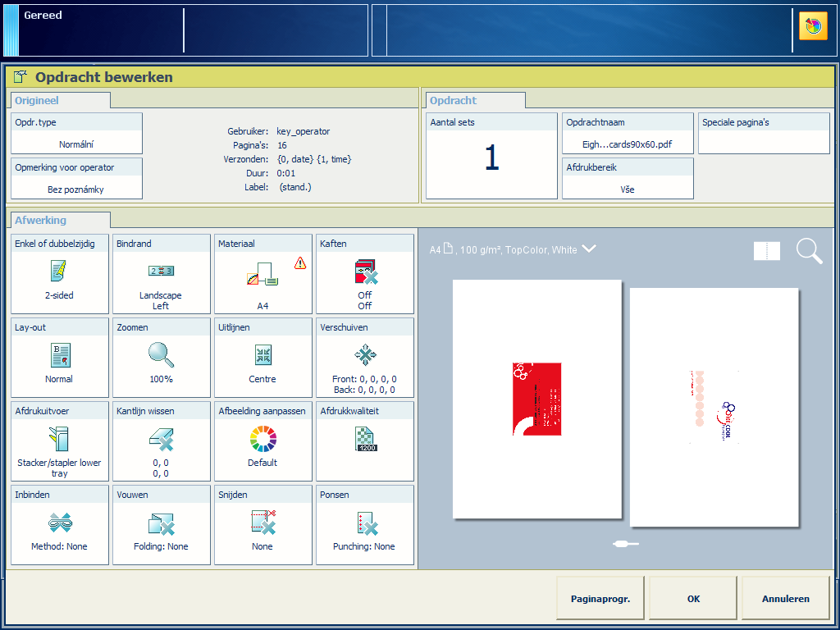840x630 pixels.
Task: Click the Annuleren button
Action: (x=785, y=599)
